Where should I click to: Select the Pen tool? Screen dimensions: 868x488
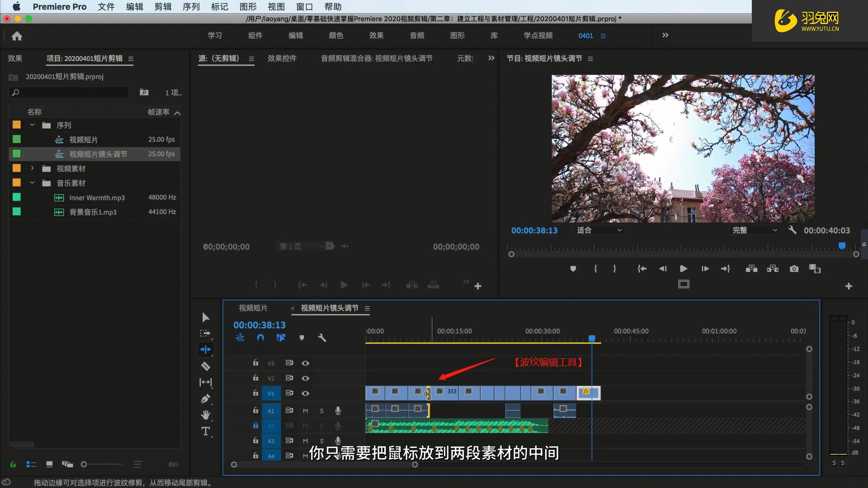point(205,399)
